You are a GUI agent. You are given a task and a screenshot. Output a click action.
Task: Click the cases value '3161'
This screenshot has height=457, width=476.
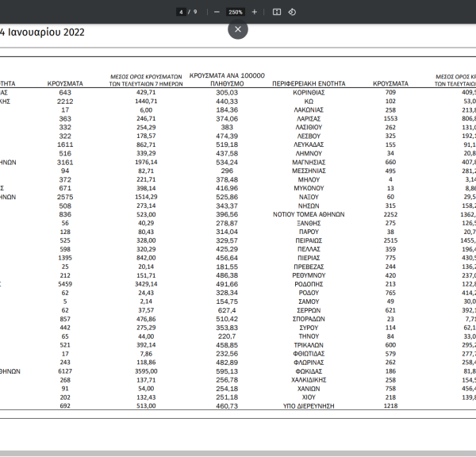pyautogui.click(x=65, y=162)
